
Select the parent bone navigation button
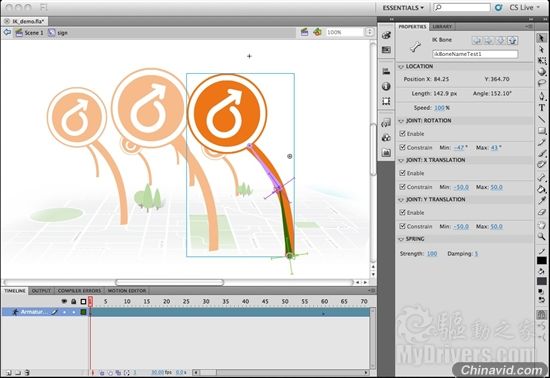coord(512,41)
